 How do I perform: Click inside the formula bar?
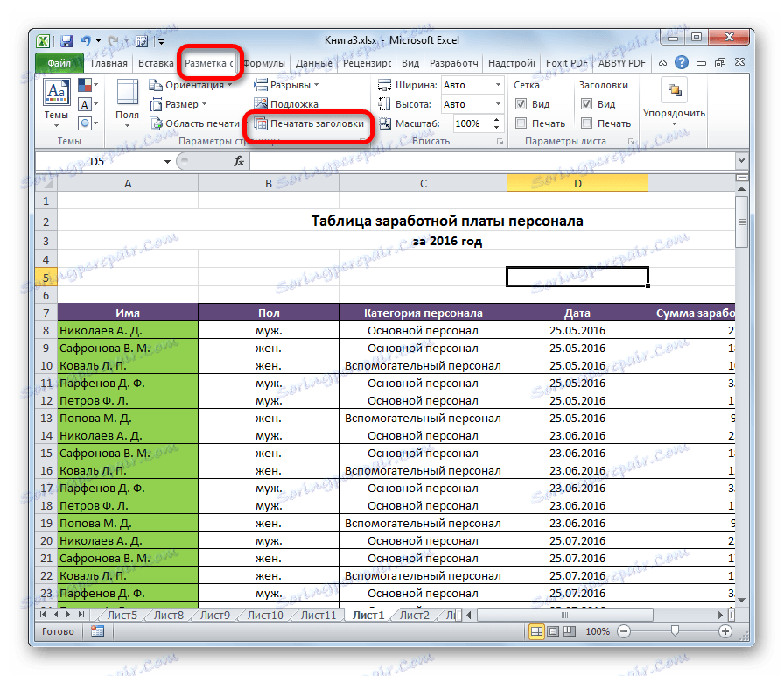coord(437,161)
